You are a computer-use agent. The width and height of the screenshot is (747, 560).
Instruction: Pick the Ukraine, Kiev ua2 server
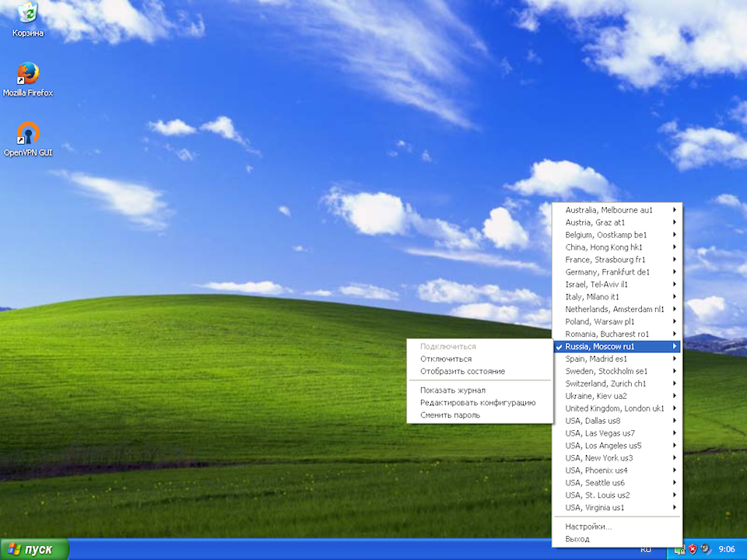pyautogui.click(x=617, y=396)
